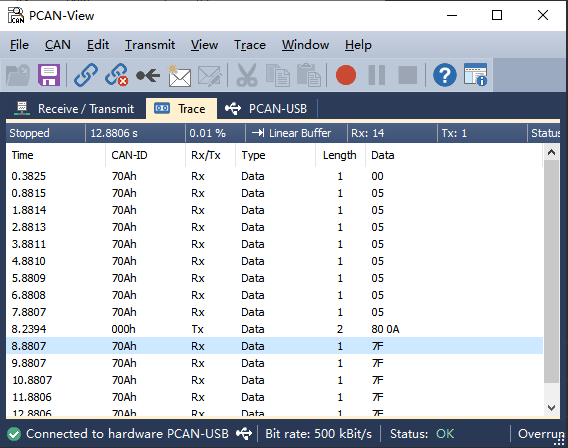Switch to the PCAN-USB tab

266,109
